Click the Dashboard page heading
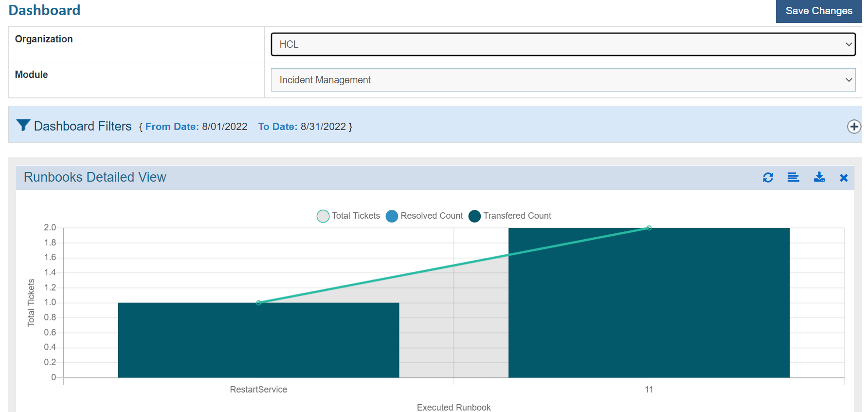 (44, 10)
